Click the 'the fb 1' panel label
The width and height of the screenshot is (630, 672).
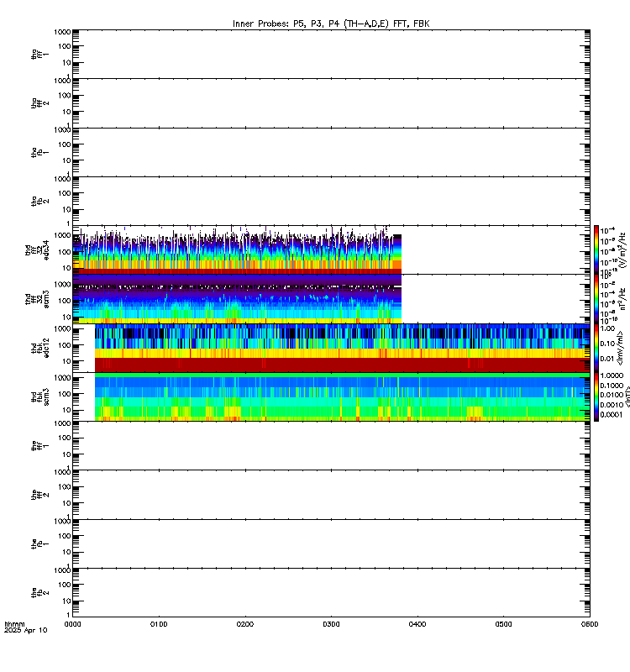tap(40, 543)
